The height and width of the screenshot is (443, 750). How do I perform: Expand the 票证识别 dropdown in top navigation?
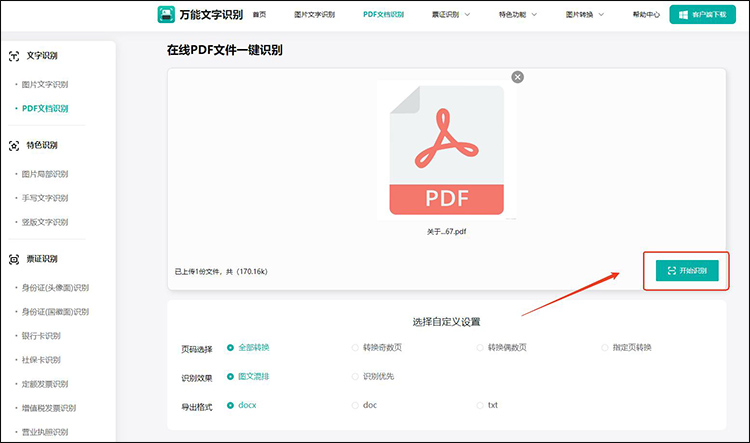451,14
